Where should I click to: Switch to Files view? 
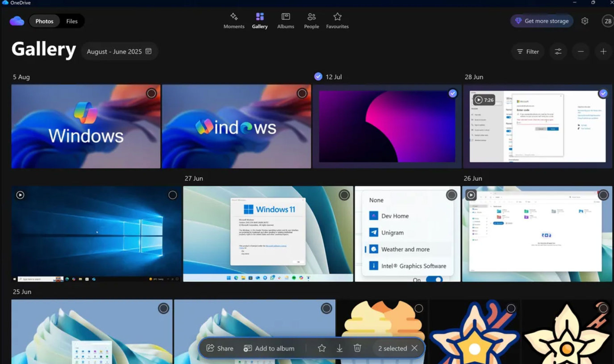pos(72,21)
